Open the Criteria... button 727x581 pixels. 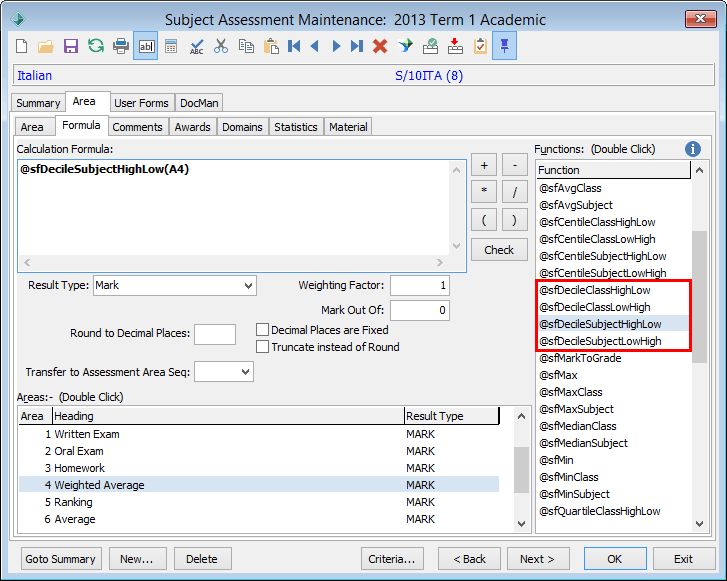392,559
